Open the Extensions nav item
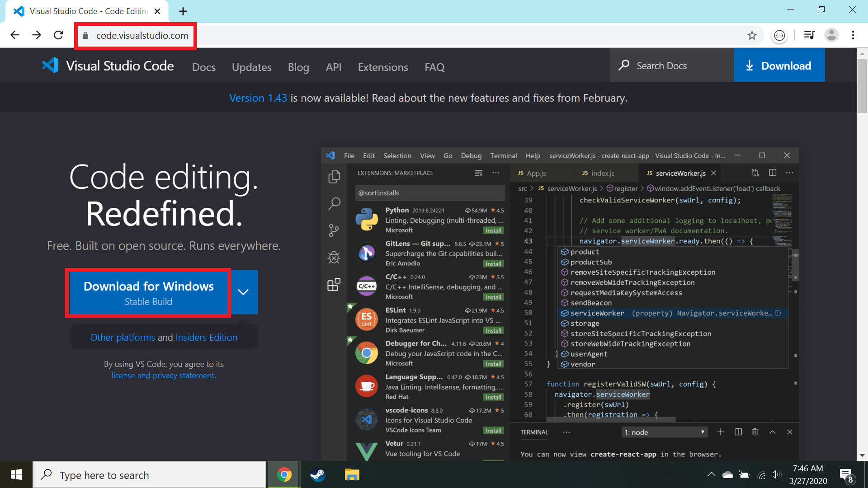The width and height of the screenshot is (868, 488). [383, 67]
